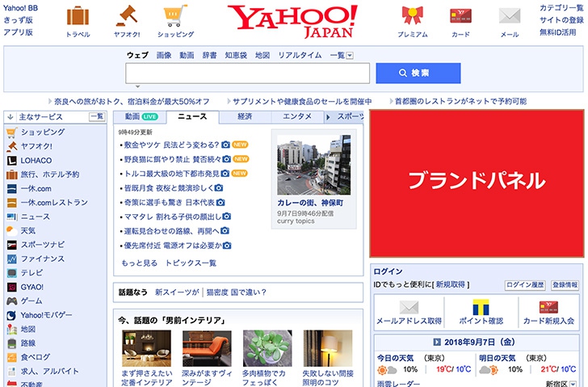Click the red ブランドパネル banner
The image size is (588, 387).
477,183
